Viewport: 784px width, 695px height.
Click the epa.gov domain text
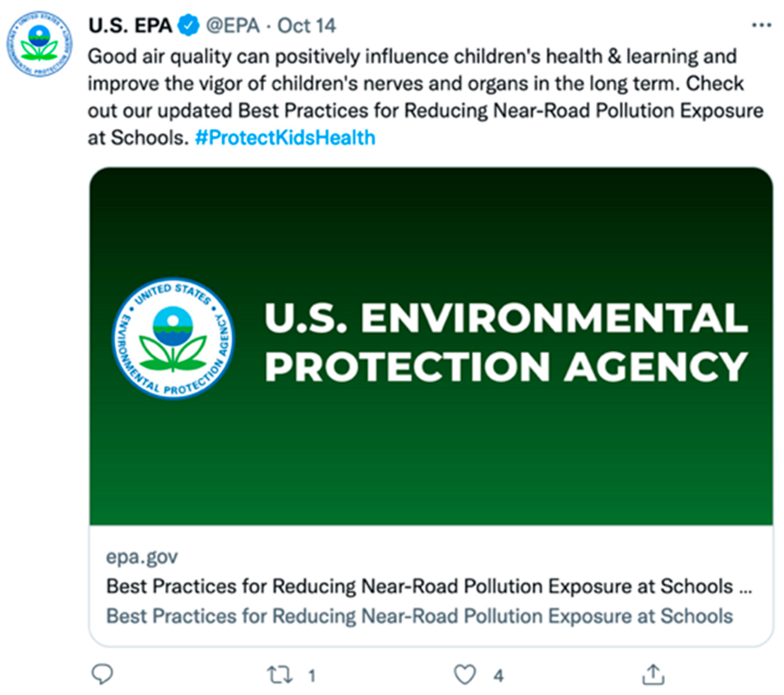[x=142, y=557]
